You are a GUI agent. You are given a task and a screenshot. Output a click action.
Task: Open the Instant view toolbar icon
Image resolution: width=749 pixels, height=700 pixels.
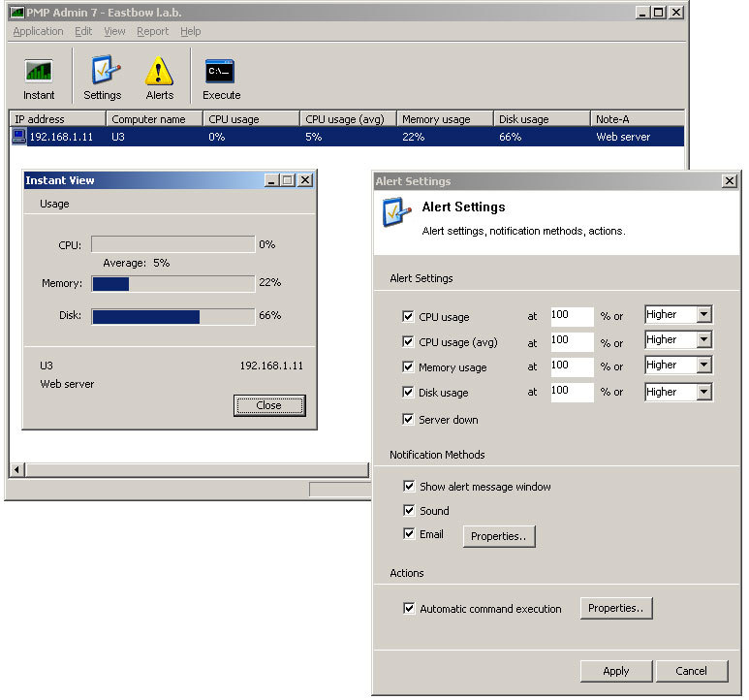pyautogui.click(x=39, y=78)
